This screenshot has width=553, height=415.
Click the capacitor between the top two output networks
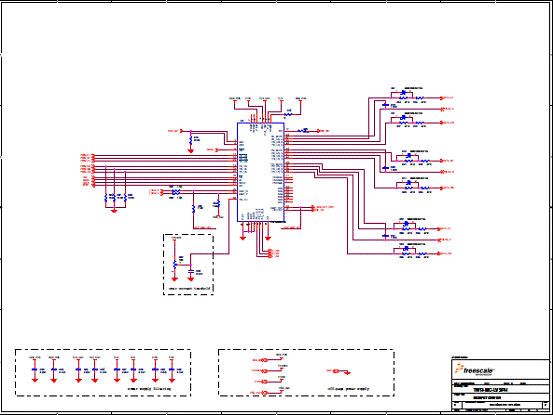(385, 105)
